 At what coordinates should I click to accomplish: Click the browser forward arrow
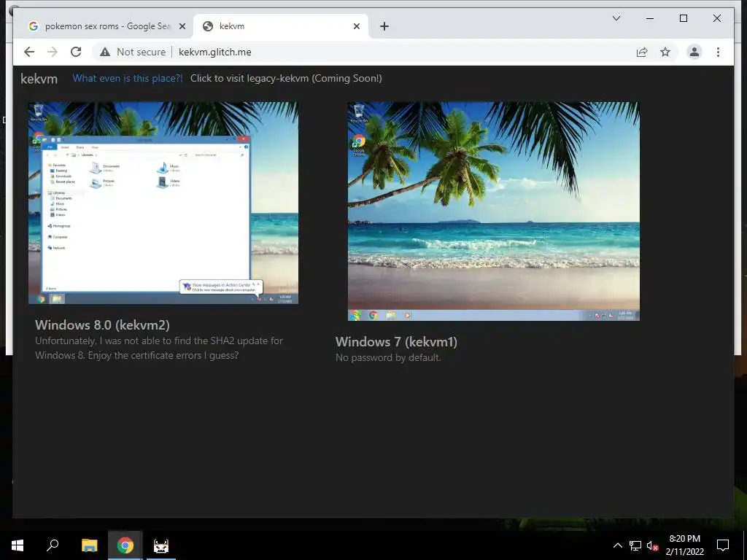(53, 52)
